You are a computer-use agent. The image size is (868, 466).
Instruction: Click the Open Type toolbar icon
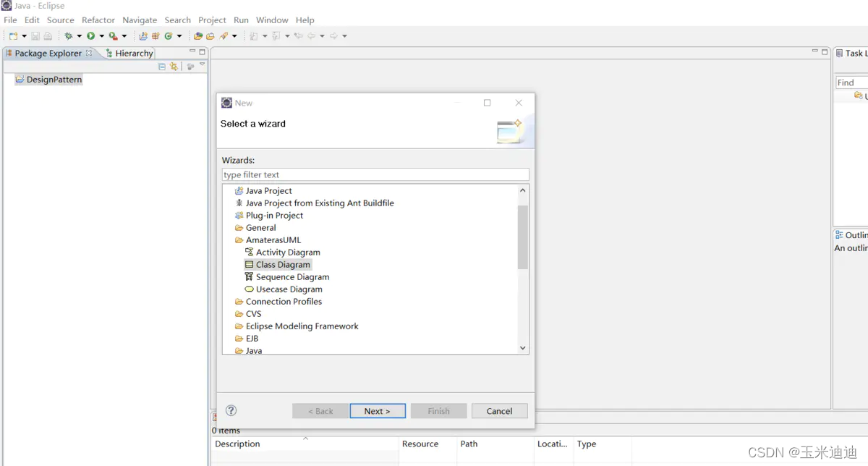pos(198,35)
